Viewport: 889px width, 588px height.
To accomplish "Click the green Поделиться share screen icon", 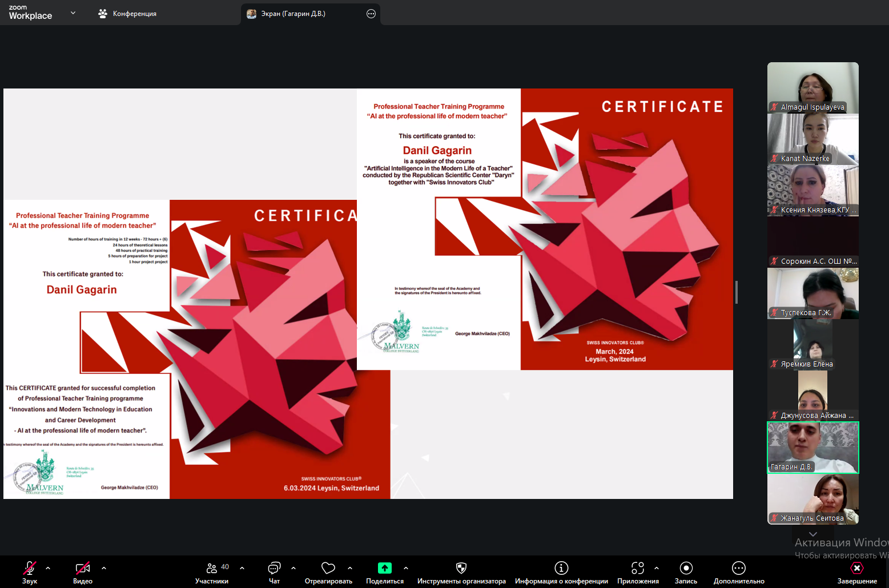I will pyautogui.click(x=385, y=568).
